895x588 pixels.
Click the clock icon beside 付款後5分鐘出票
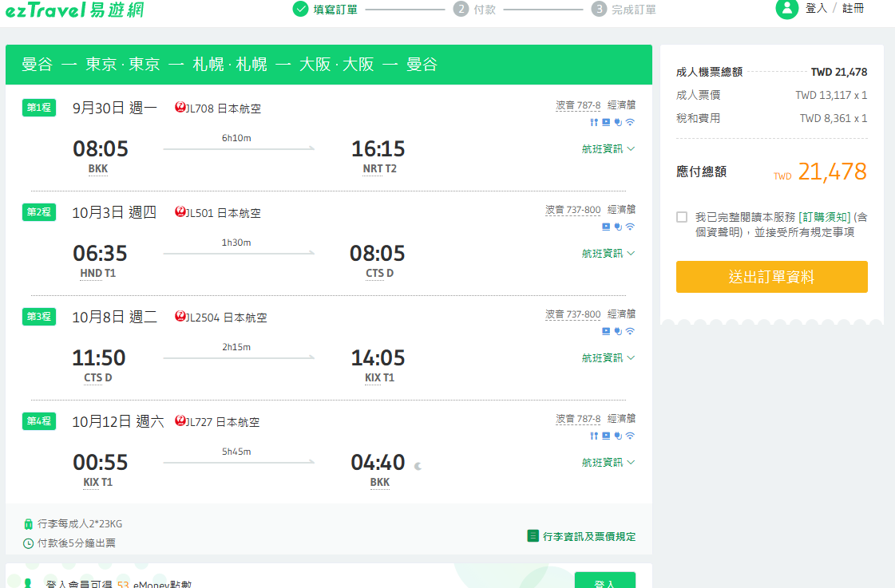click(28, 543)
